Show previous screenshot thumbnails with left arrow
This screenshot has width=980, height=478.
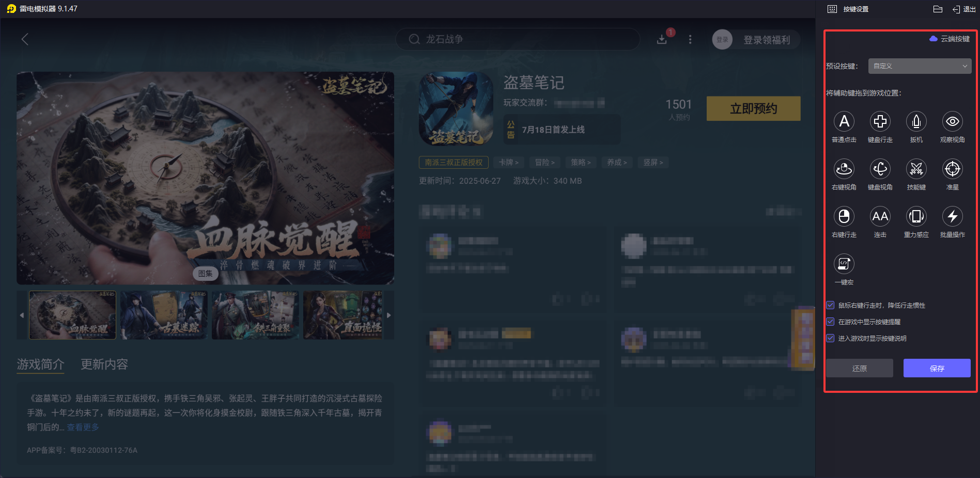click(x=22, y=315)
